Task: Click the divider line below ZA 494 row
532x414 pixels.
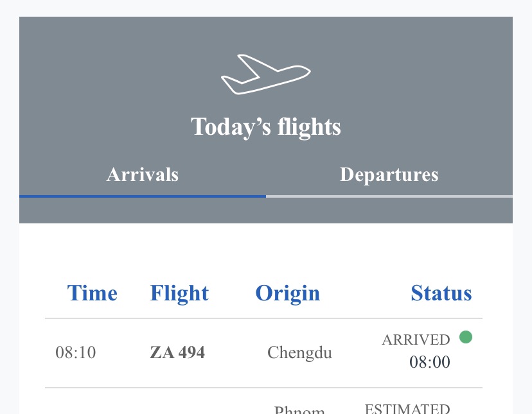Action: pos(263,388)
